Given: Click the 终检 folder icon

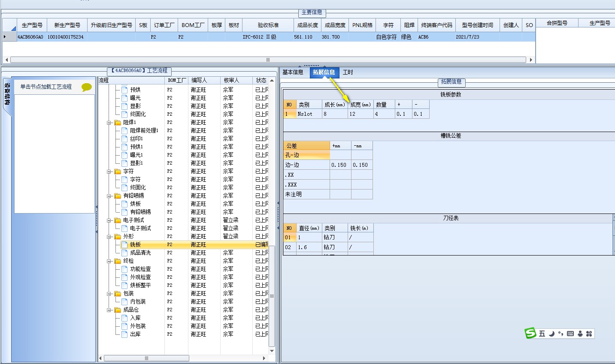Looking at the screenshot, I should click(118, 261).
